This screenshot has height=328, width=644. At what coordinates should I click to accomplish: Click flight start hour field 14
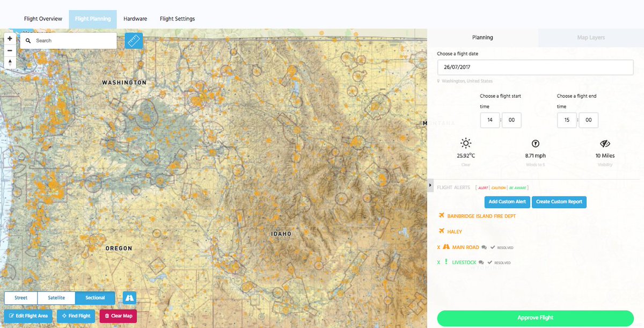pos(490,120)
